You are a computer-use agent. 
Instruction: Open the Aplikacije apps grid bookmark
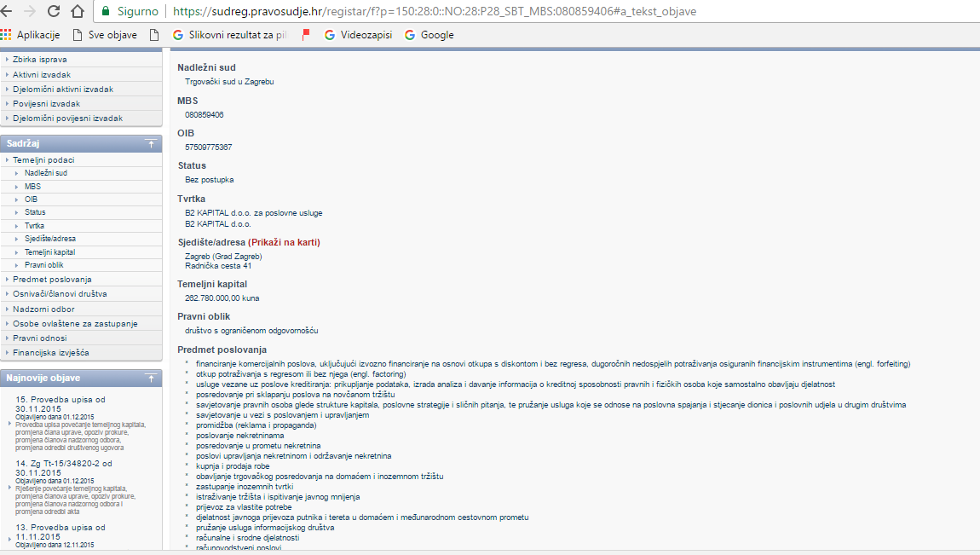31,35
